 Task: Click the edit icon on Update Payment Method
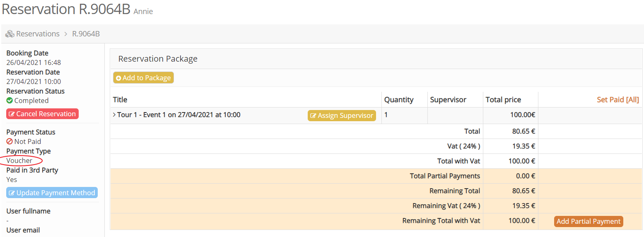pyautogui.click(x=12, y=193)
